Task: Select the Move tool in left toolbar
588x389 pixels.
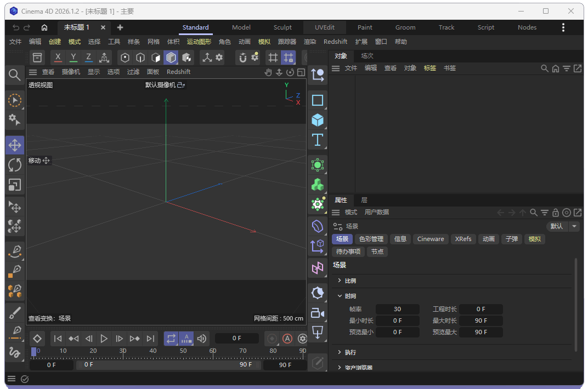Action: pyautogui.click(x=15, y=145)
